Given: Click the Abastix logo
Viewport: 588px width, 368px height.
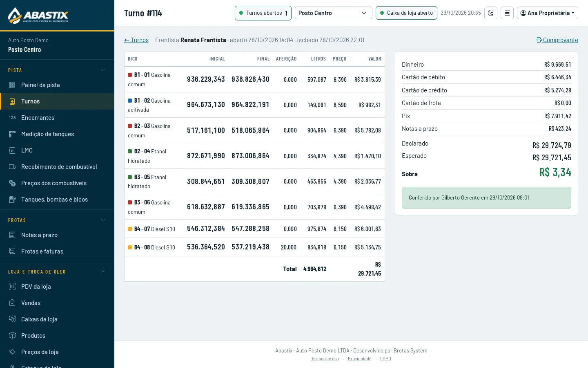Looking at the screenshot, I should click(38, 16).
